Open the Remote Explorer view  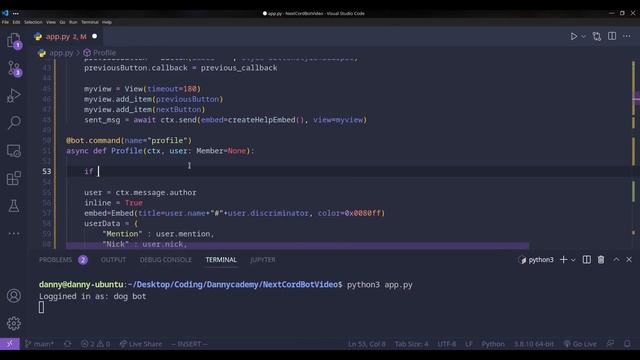[x=14, y=151]
